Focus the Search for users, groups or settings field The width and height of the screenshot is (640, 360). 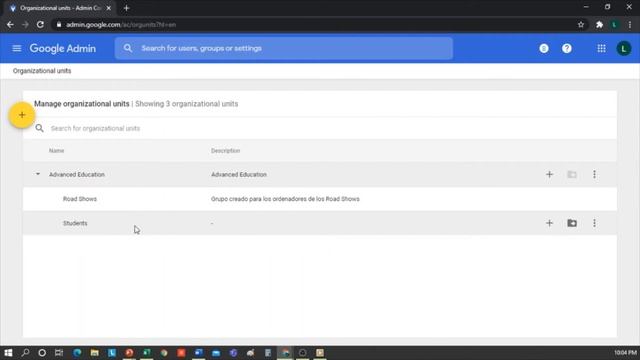(284, 48)
